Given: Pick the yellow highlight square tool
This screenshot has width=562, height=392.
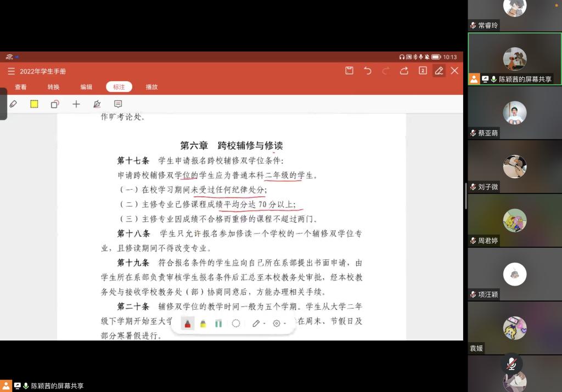Looking at the screenshot, I should click(34, 104).
